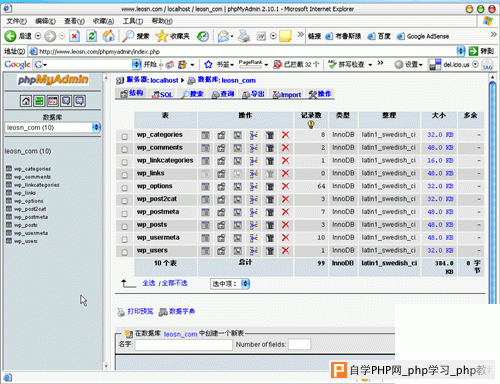Click the Google toolbar bookmarks star icon
This screenshot has height=384, width=500.
coord(208,64)
